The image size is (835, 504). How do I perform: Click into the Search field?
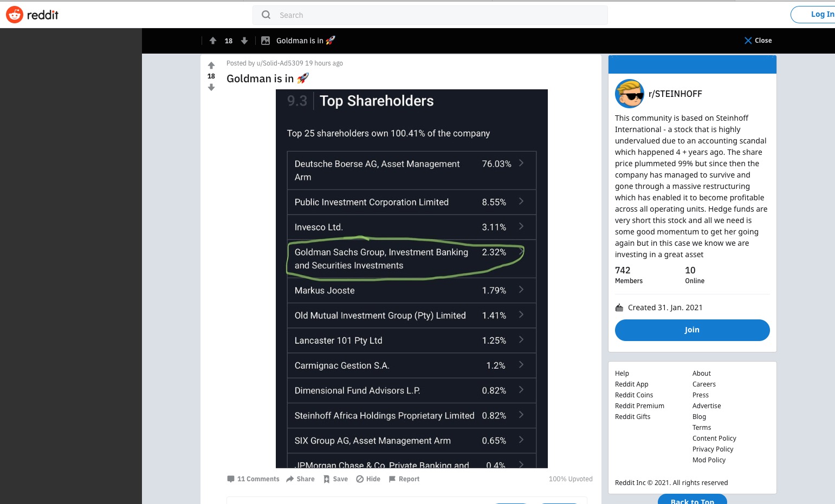(x=433, y=15)
